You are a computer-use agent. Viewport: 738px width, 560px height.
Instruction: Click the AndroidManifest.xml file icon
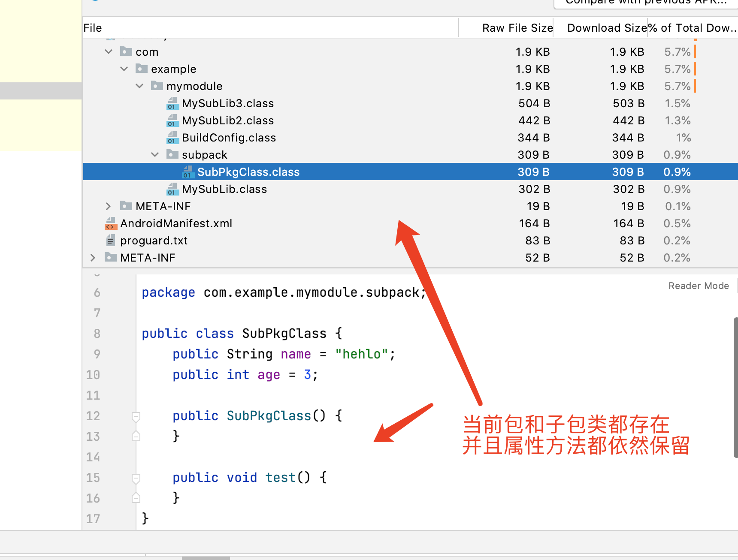coord(111,223)
